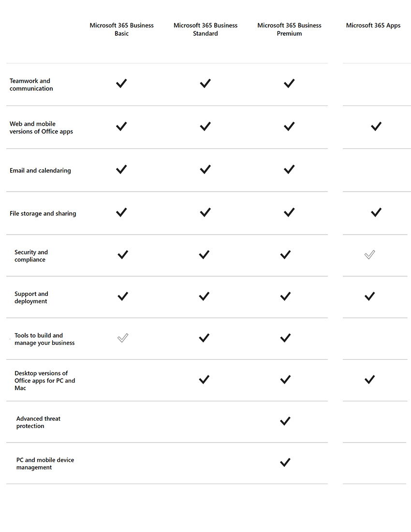411x532 pixels.
Task: Click the Teamwork and communication row label
Action: click(x=31, y=85)
